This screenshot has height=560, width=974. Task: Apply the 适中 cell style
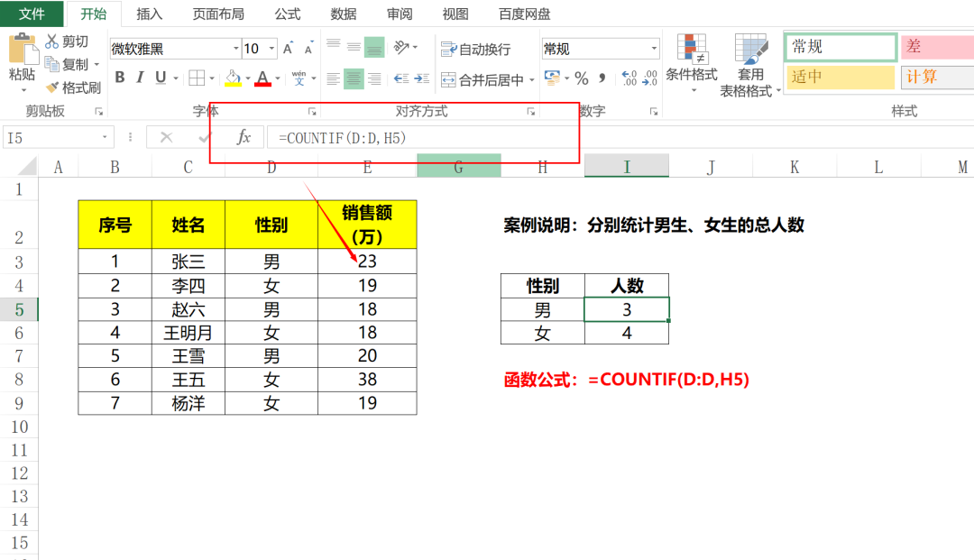tap(840, 77)
